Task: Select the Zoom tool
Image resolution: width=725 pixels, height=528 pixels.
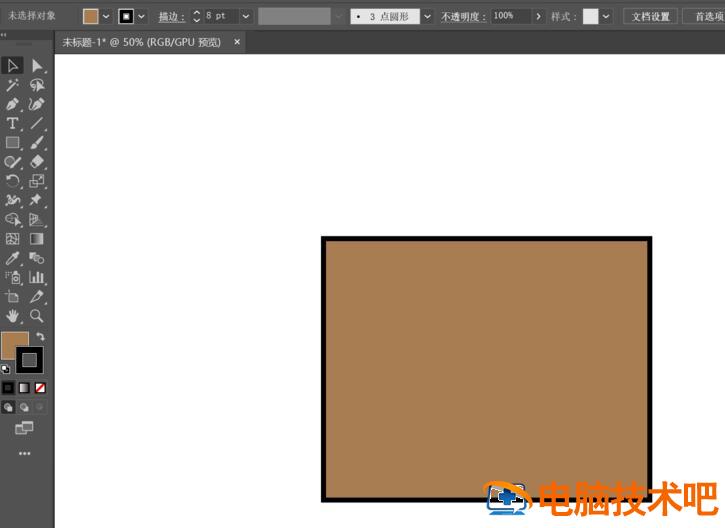Action: pyautogui.click(x=37, y=316)
